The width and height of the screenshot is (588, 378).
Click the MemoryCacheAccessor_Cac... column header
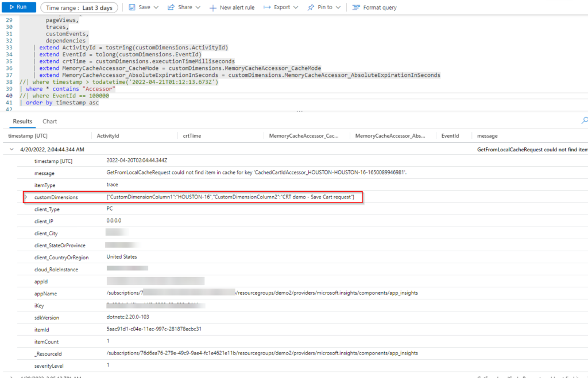304,136
